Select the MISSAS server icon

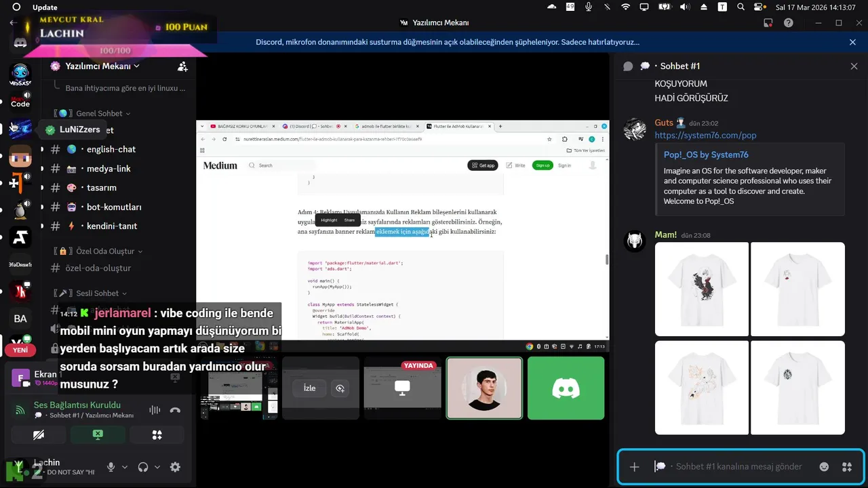[x=20, y=75]
